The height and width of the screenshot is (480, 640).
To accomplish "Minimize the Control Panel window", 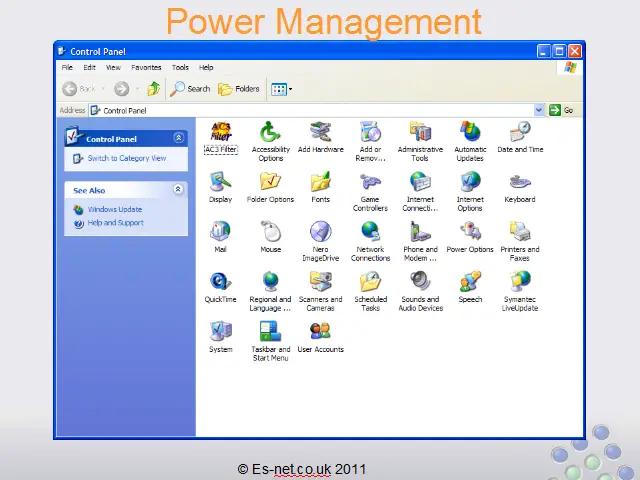I will click(544, 51).
